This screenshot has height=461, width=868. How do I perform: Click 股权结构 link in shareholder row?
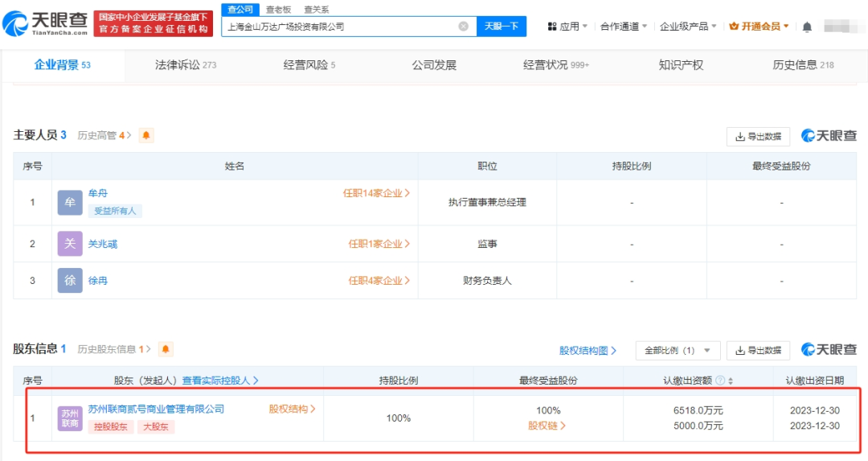[x=292, y=409]
